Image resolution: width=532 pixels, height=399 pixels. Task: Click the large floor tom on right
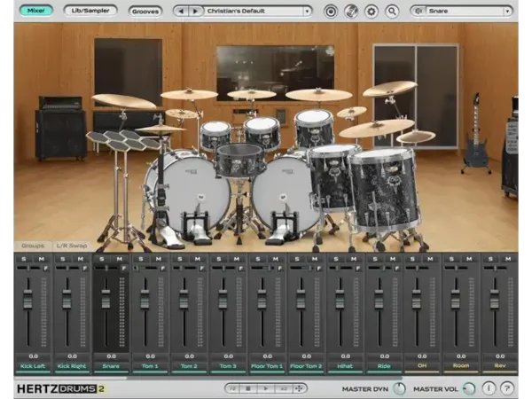(x=385, y=190)
